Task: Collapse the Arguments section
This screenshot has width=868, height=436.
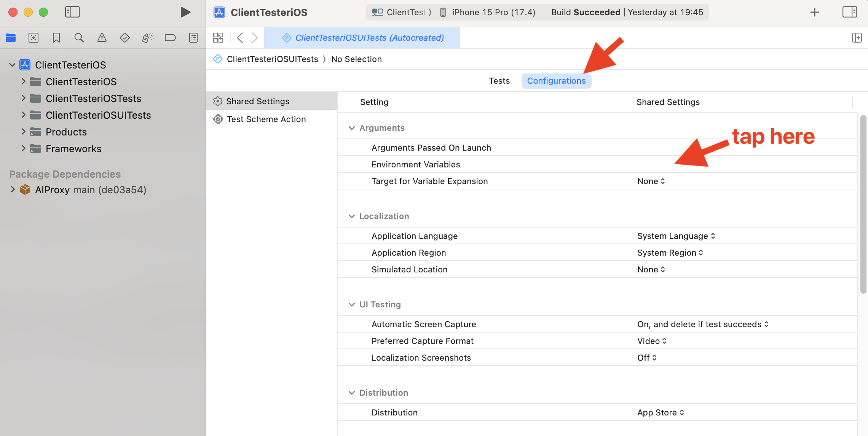Action: (x=352, y=128)
